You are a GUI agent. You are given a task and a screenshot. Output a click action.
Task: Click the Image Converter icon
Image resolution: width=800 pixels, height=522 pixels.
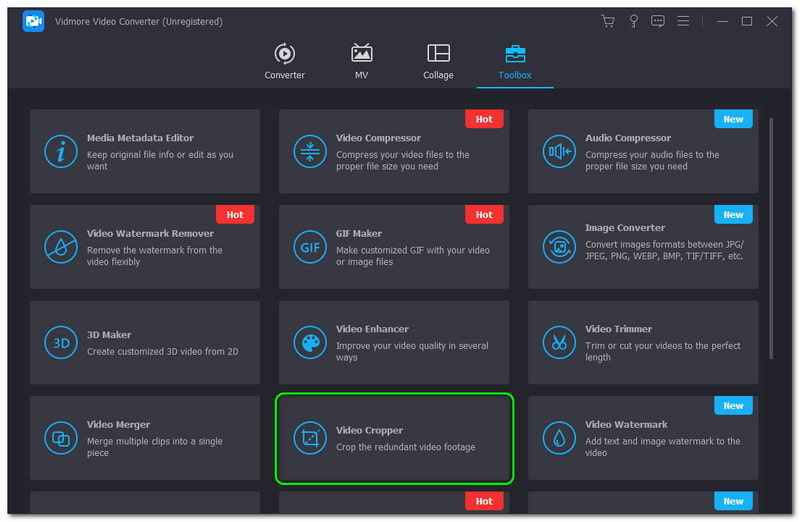pyautogui.click(x=559, y=247)
